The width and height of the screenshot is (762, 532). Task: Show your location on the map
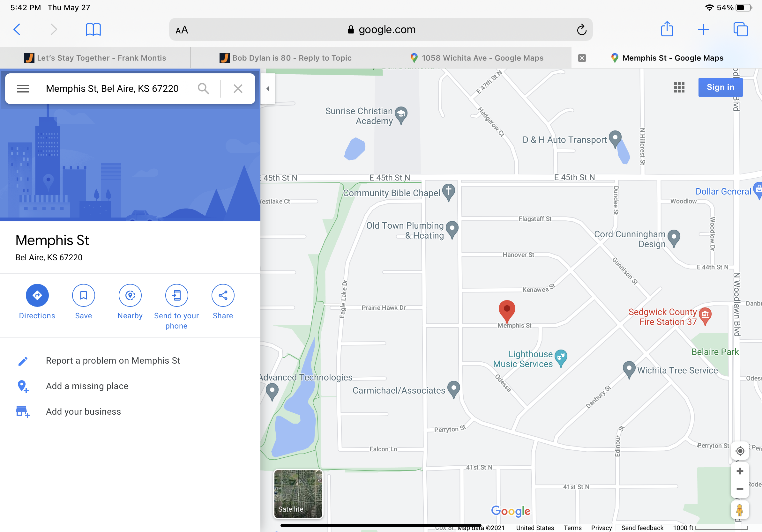[x=740, y=451]
